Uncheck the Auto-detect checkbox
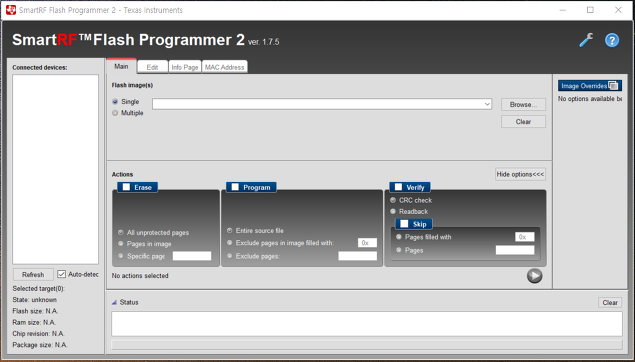Viewport: 635px width, 362px height. [x=62, y=274]
